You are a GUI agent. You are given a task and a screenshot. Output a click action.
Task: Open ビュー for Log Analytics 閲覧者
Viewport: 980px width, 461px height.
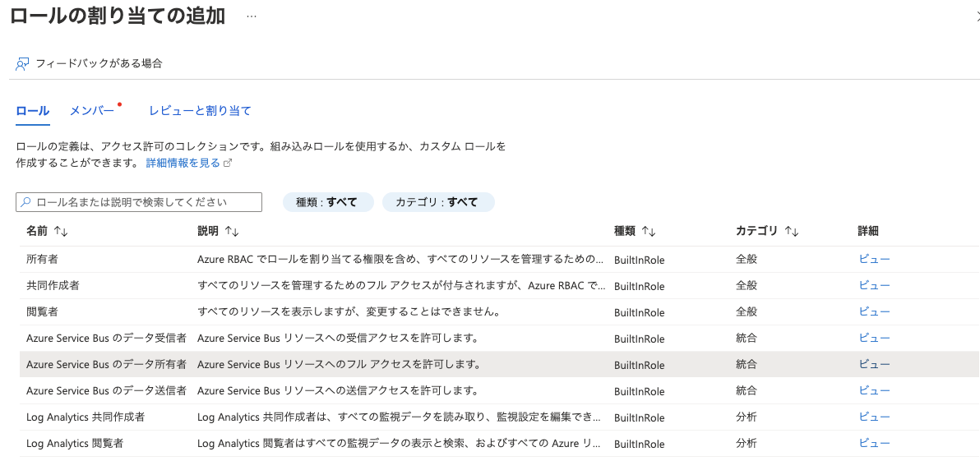(x=875, y=443)
